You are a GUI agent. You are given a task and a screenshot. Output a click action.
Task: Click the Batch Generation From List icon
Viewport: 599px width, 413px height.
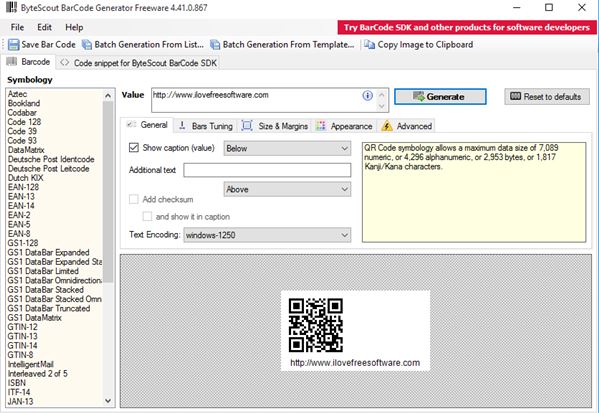pyautogui.click(x=87, y=45)
